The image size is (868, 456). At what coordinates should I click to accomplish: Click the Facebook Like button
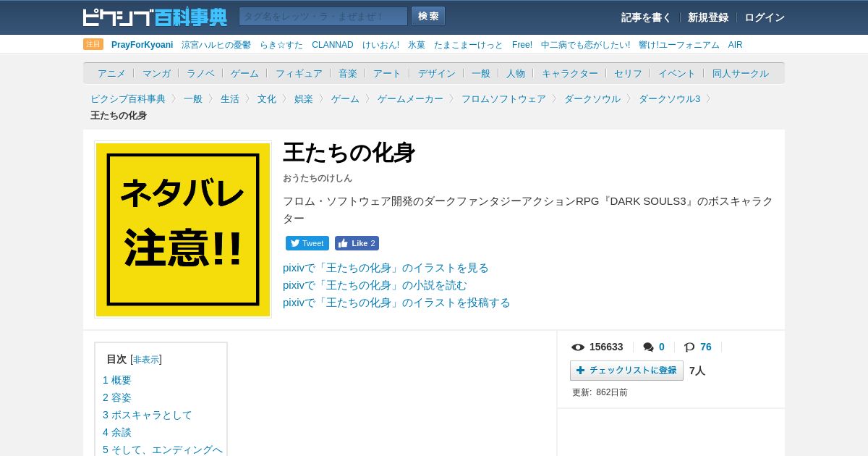click(x=357, y=243)
